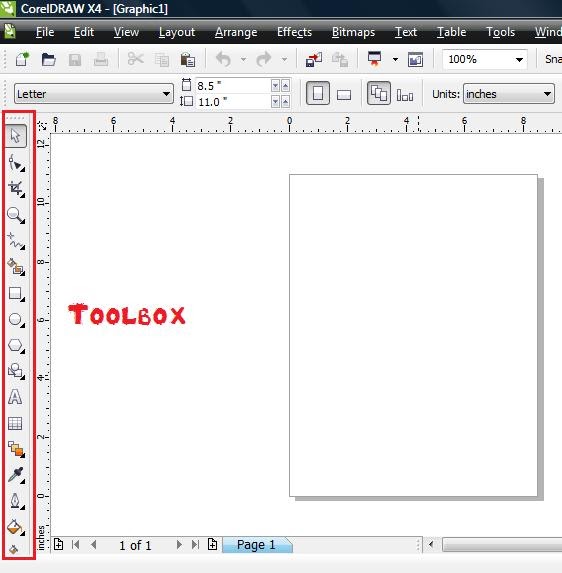Open the Letter paper size dropdown
This screenshot has width=562, height=573.
94,94
